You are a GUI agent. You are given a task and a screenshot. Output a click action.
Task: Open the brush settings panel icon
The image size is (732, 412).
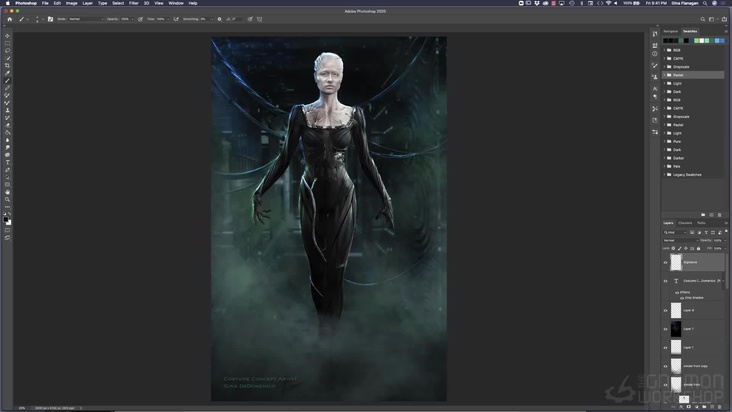click(x=50, y=19)
